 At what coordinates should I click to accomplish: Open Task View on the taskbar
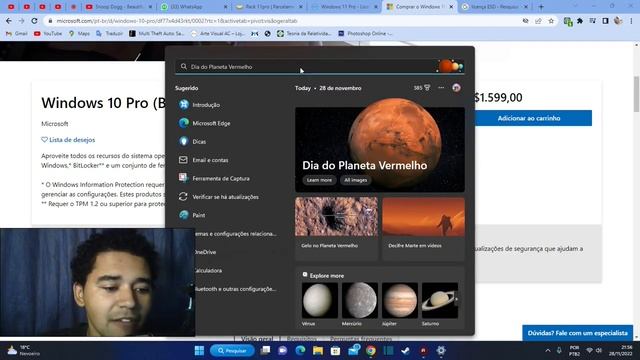pos(265,350)
